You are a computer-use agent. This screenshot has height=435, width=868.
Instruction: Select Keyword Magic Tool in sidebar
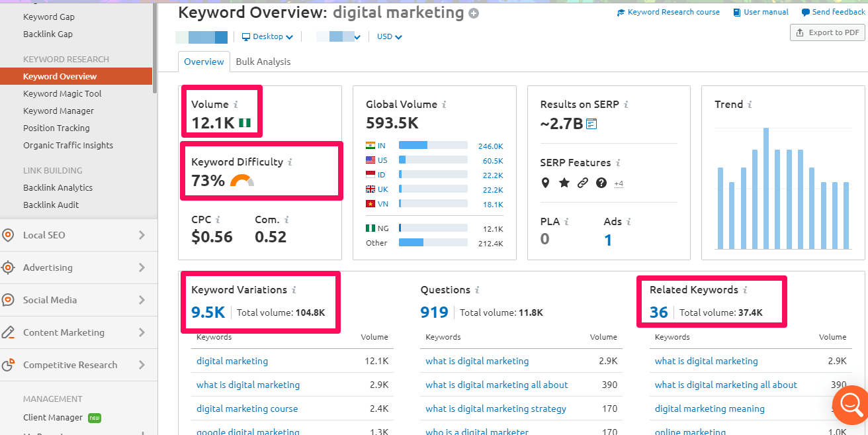(62, 94)
